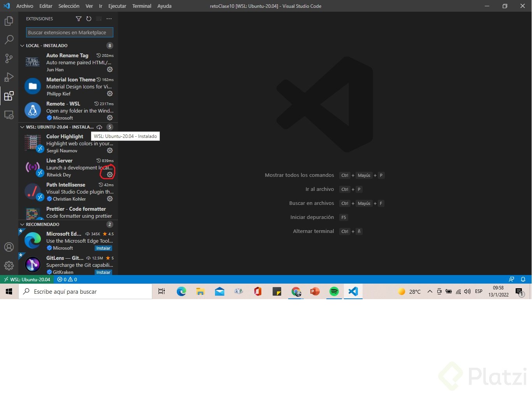Select the Microsoft Edge Tools extension entry

click(x=68, y=241)
